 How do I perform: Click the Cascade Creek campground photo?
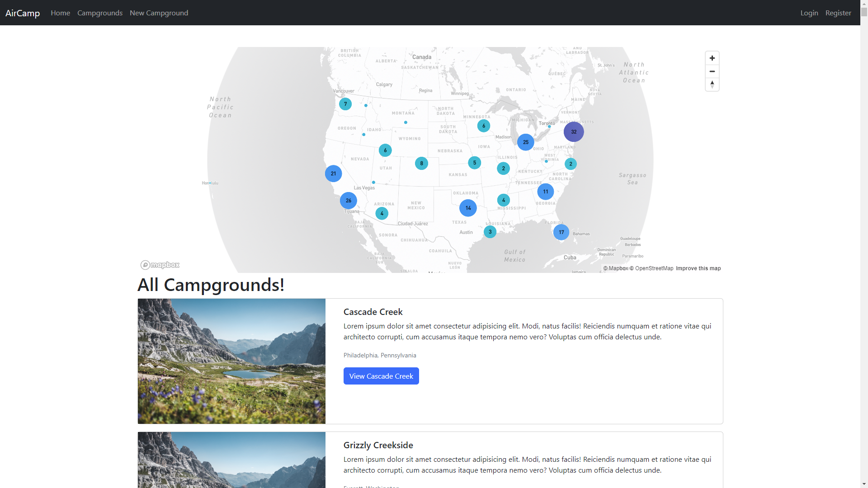tap(231, 361)
